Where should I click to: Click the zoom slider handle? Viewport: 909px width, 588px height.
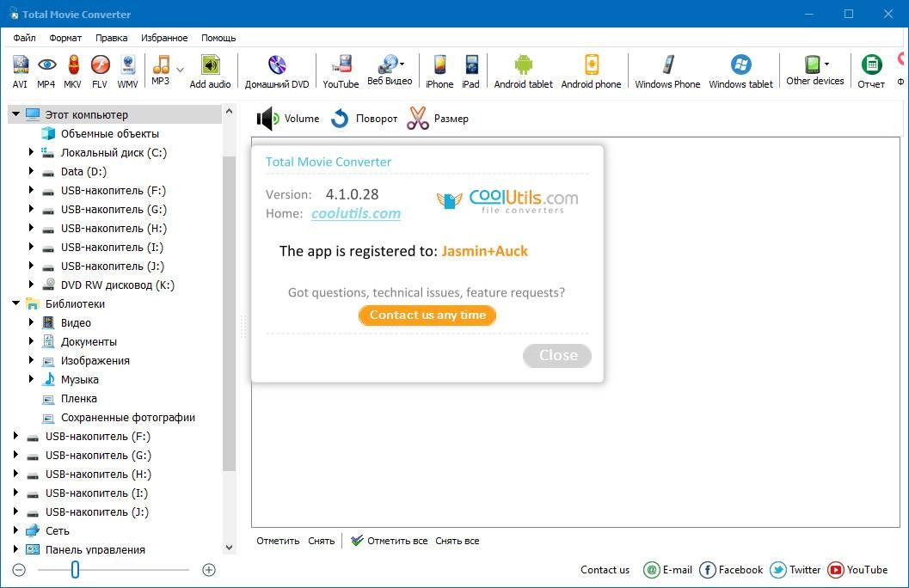tap(75, 569)
